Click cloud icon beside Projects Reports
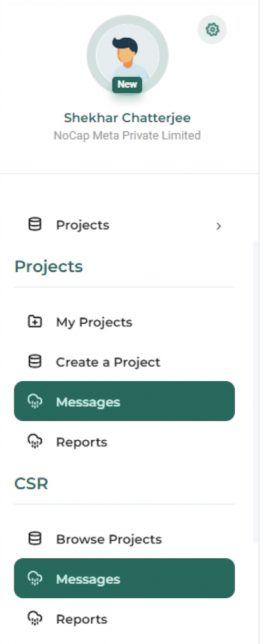 (35, 442)
